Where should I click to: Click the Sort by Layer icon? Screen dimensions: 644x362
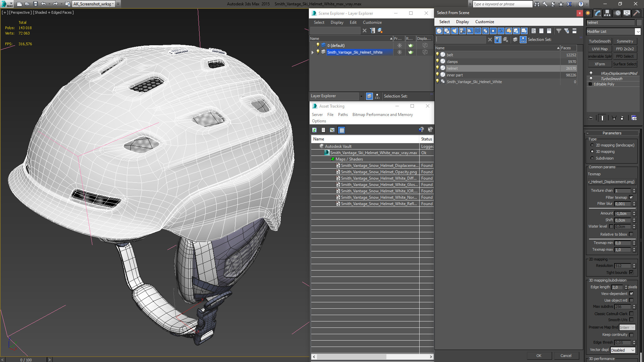pyautogui.click(x=515, y=40)
